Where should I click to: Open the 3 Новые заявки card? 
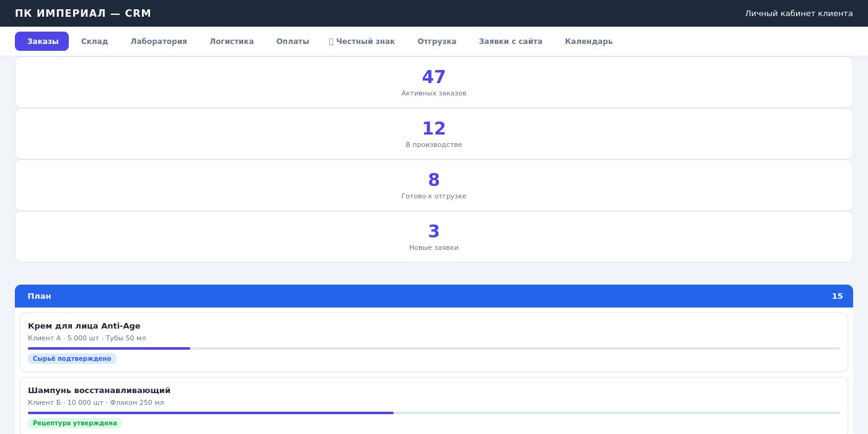click(434, 236)
